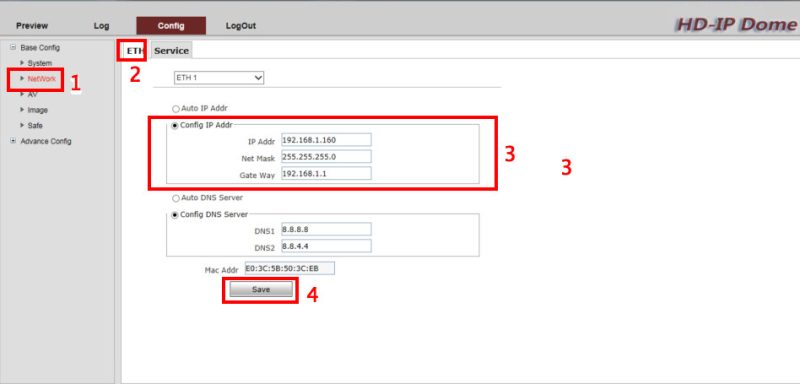The image size is (800, 384).
Task: Click the Advance Config label
Action: 46,141
